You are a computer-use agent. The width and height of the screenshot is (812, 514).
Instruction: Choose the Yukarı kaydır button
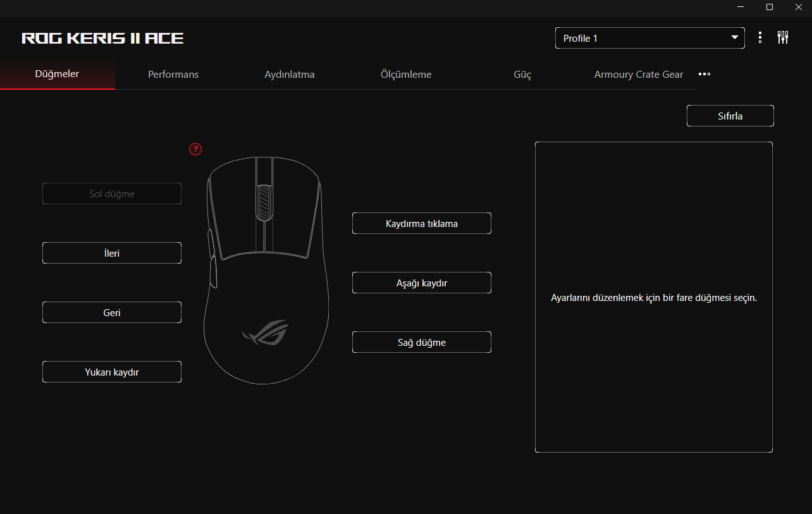point(112,372)
